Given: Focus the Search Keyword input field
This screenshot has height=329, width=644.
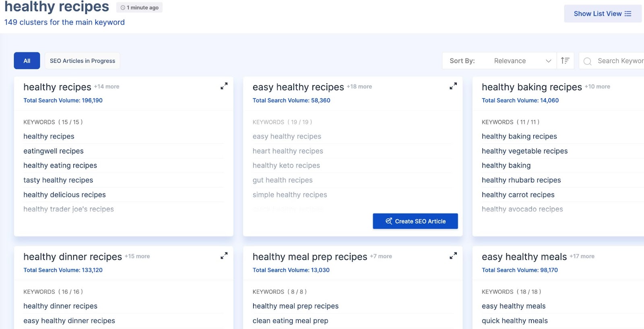Looking at the screenshot, I should click(x=620, y=61).
